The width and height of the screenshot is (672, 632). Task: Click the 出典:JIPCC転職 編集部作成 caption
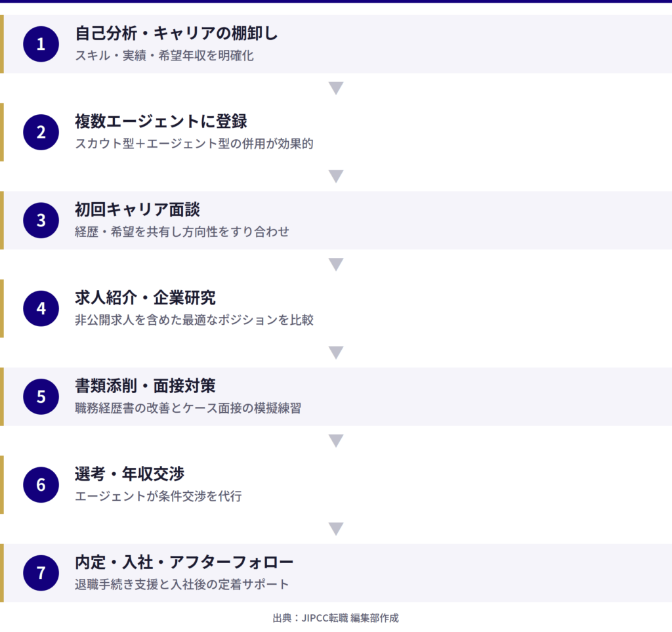pos(336,618)
